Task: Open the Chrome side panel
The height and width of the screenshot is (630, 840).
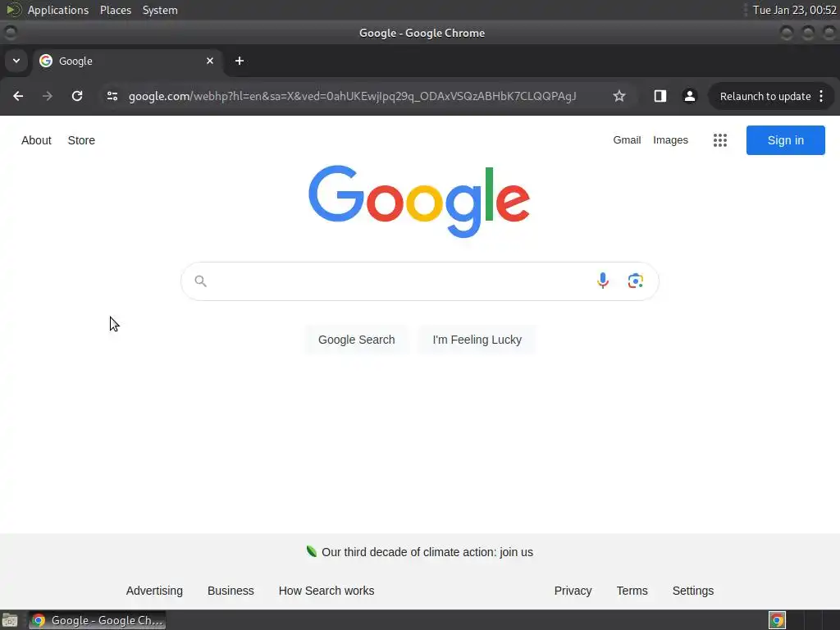Action: (660, 96)
